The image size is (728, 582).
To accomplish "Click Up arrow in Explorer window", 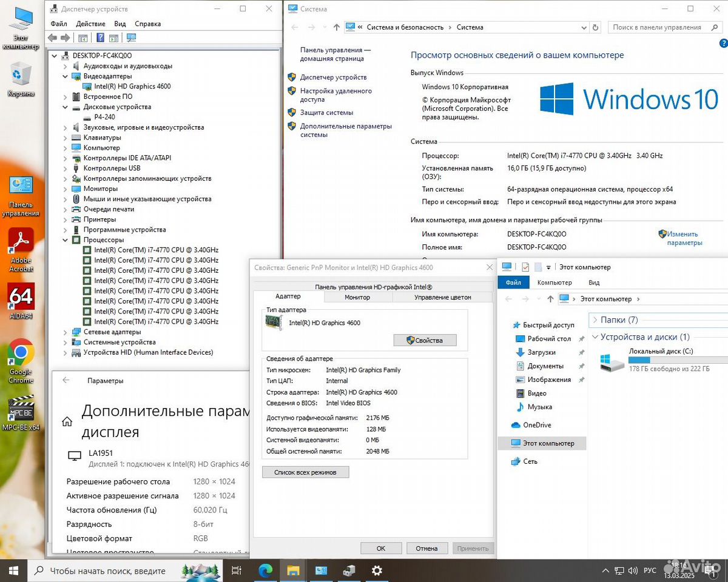I will pyautogui.click(x=550, y=299).
